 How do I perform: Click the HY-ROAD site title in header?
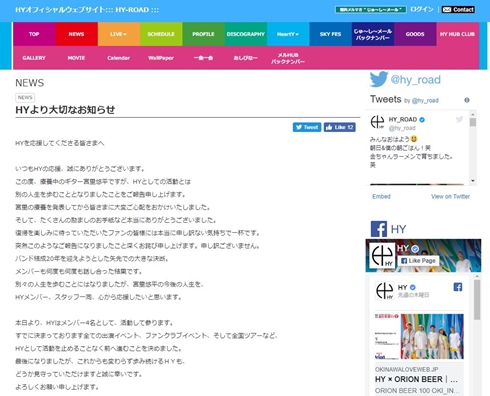point(87,10)
